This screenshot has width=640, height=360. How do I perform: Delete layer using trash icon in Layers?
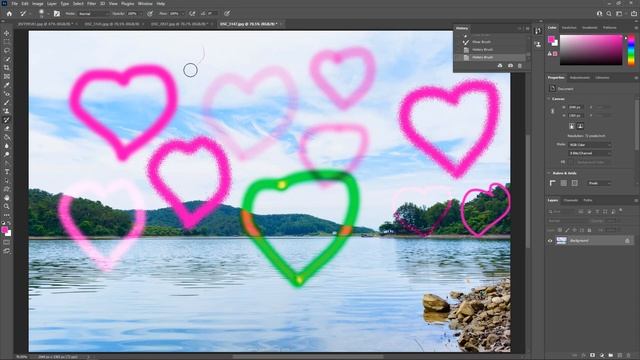point(629,356)
